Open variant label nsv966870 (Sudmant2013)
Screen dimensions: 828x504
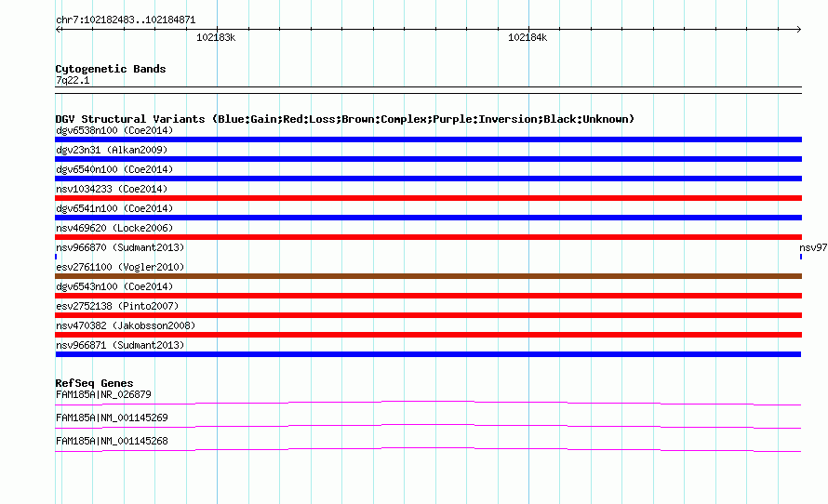[120, 247]
